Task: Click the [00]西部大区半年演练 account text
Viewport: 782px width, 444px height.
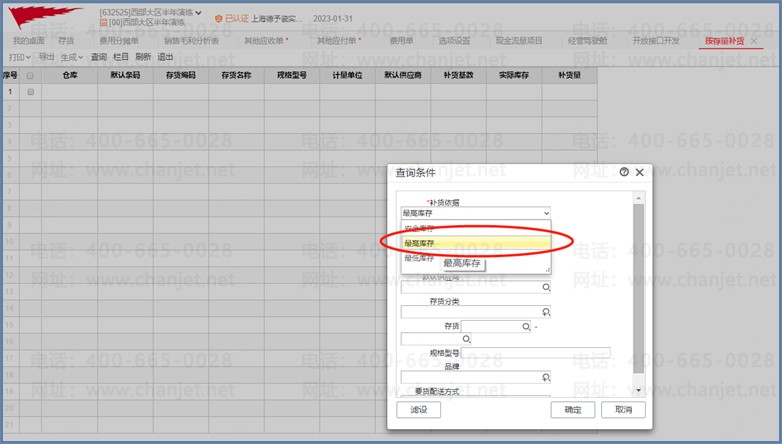Action: (147, 22)
